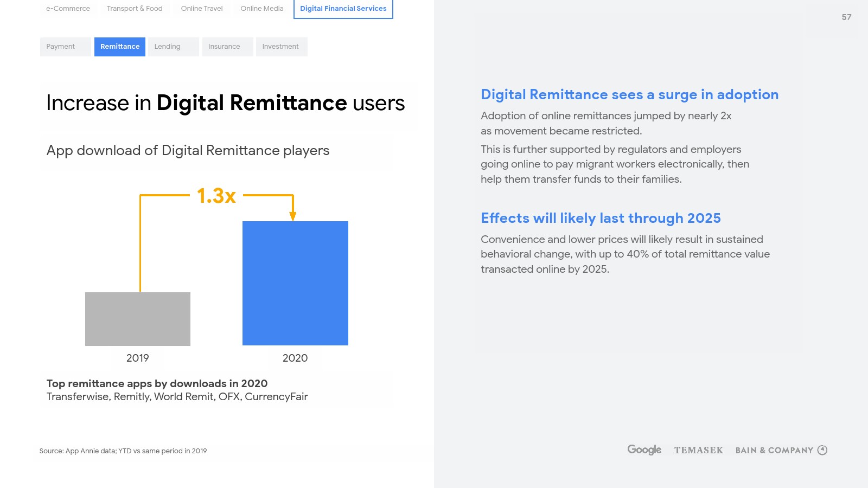Click the Google logo
This screenshot has width=868, height=488.
coord(644,450)
